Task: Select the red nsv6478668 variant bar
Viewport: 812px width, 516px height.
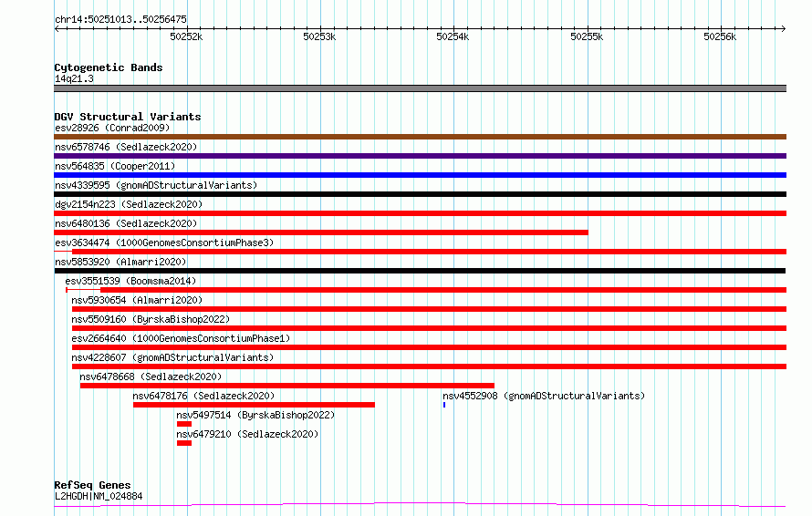Action: 287,386
